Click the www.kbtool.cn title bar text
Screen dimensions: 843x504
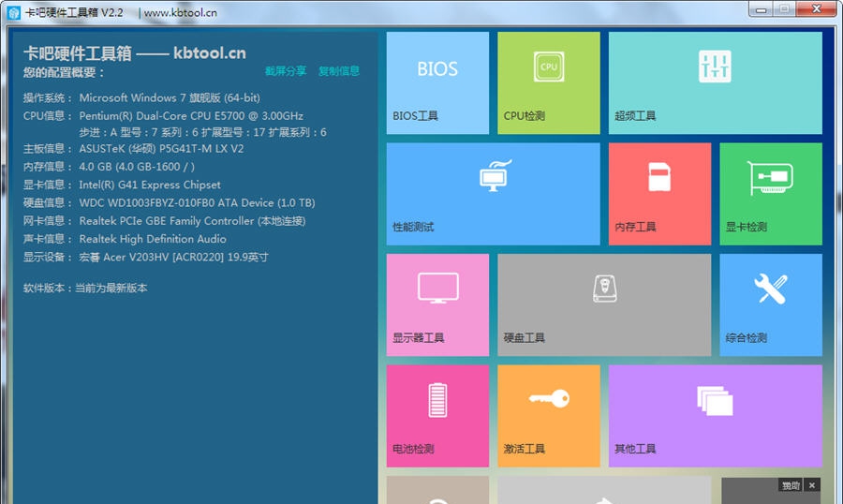click(181, 12)
